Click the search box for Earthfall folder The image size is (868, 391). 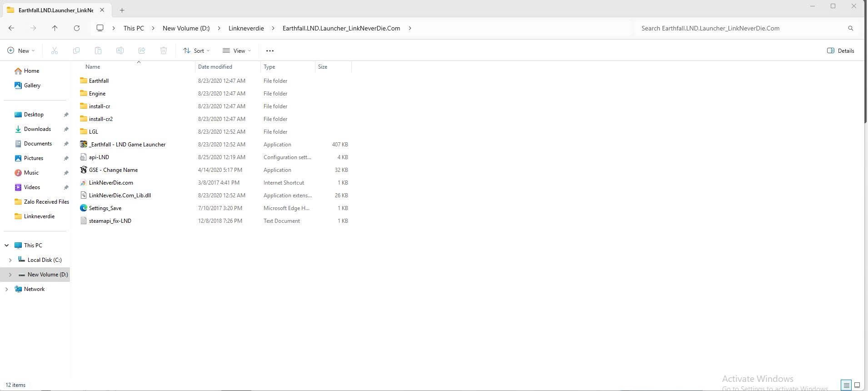pos(741,28)
